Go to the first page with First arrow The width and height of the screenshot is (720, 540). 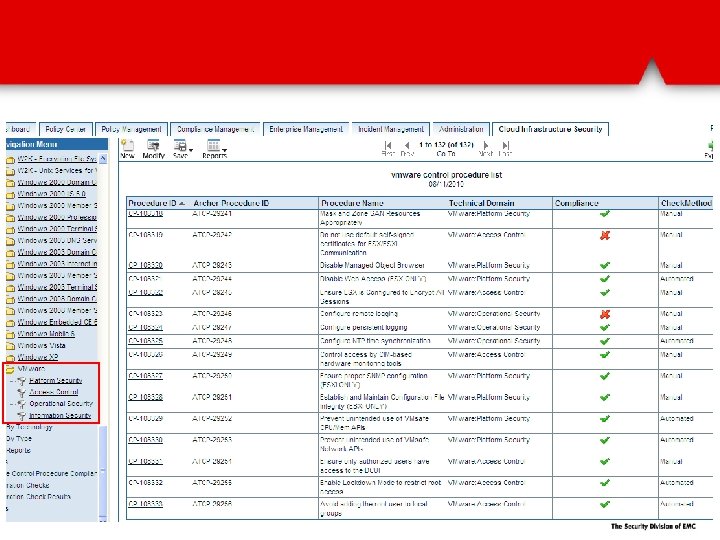[x=388, y=146]
